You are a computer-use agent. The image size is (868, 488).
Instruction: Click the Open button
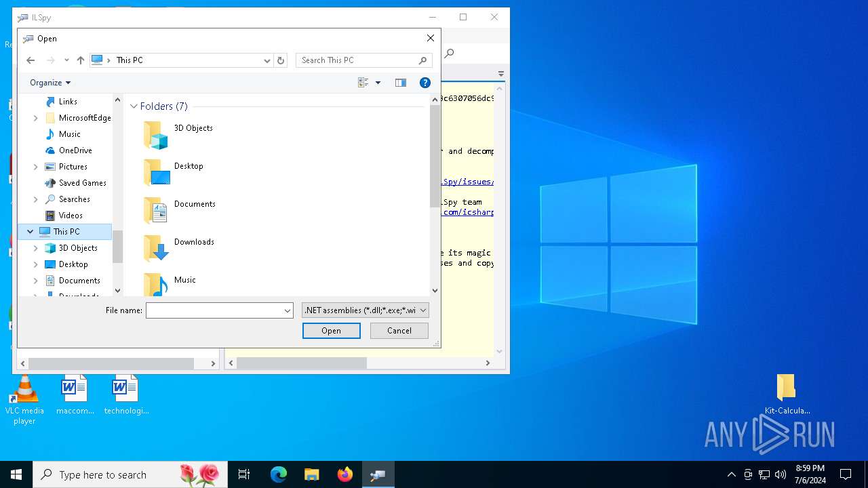tap(332, 331)
